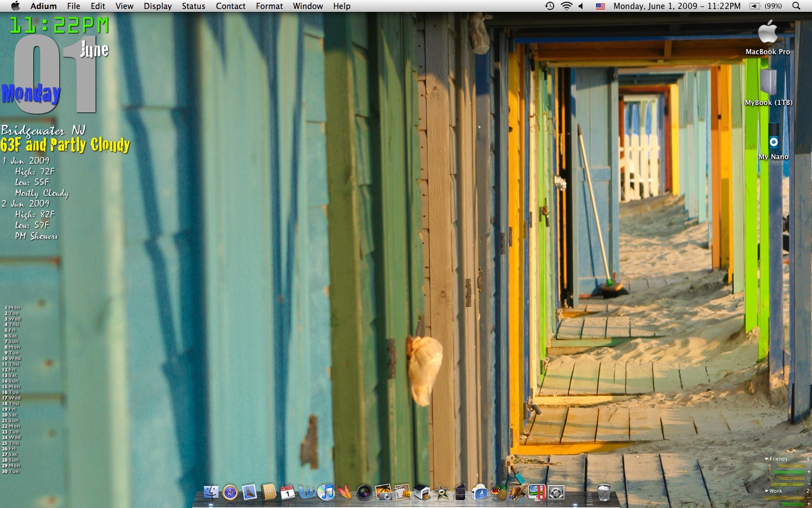
Task: Launch Microsoft Word from the Dock
Action: pos(307,492)
